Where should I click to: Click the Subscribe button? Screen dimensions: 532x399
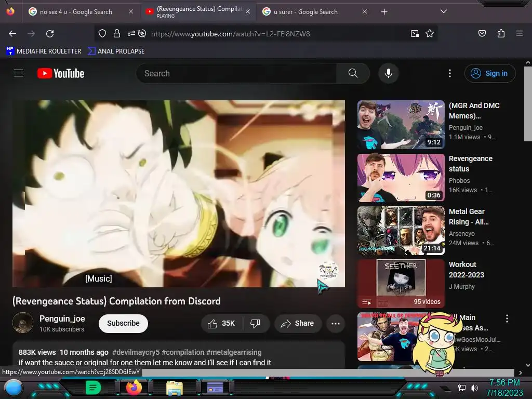[x=123, y=323]
